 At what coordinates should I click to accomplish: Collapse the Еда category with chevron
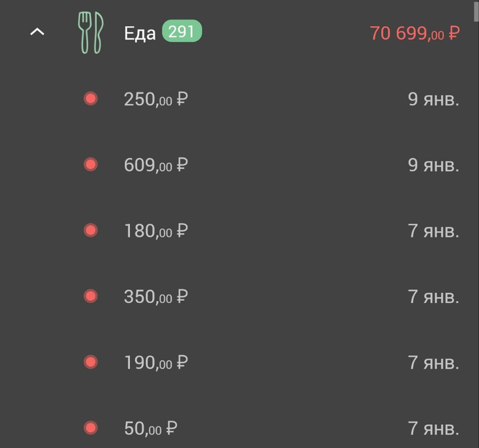pyautogui.click(x=38, y=32)
